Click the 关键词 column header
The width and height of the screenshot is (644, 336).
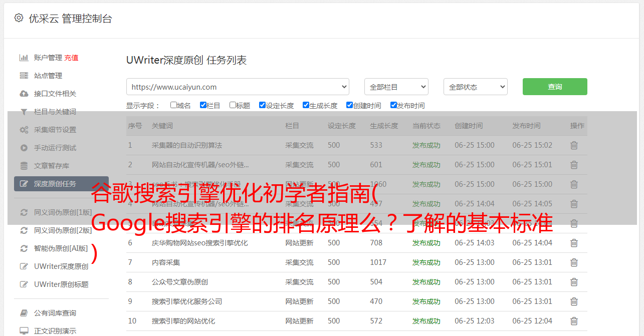162,126
